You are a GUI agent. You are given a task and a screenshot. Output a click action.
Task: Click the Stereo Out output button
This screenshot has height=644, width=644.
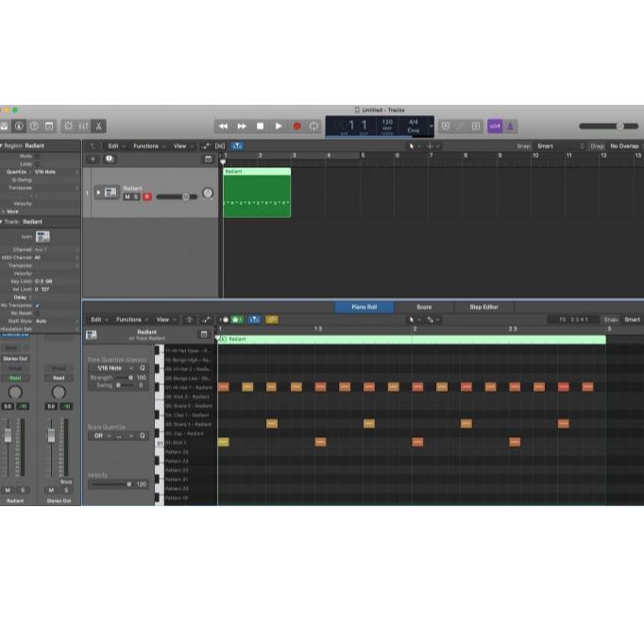(x=15, y=359)
